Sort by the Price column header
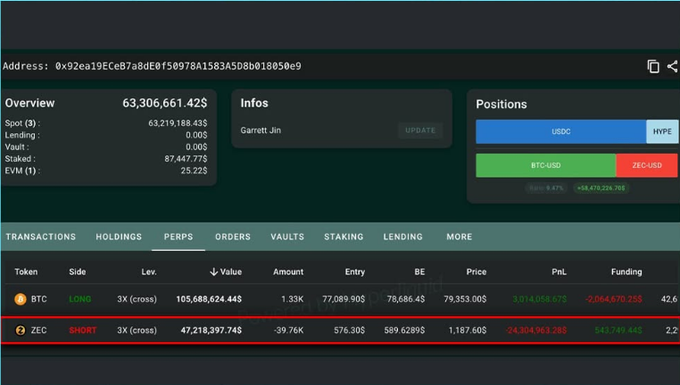This screenshot has width=680, height=385. click(x=476, y=272)
